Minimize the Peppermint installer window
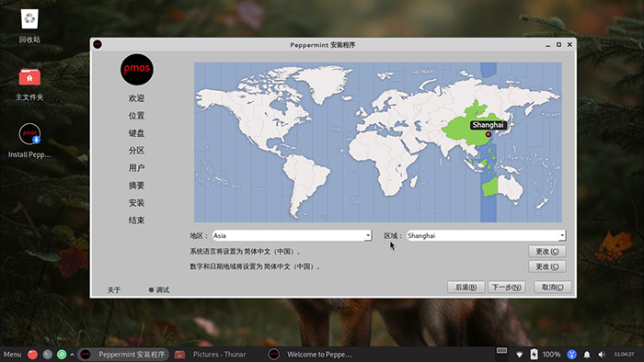The height and width of the screenshot is (362, 644). point(548,45)
